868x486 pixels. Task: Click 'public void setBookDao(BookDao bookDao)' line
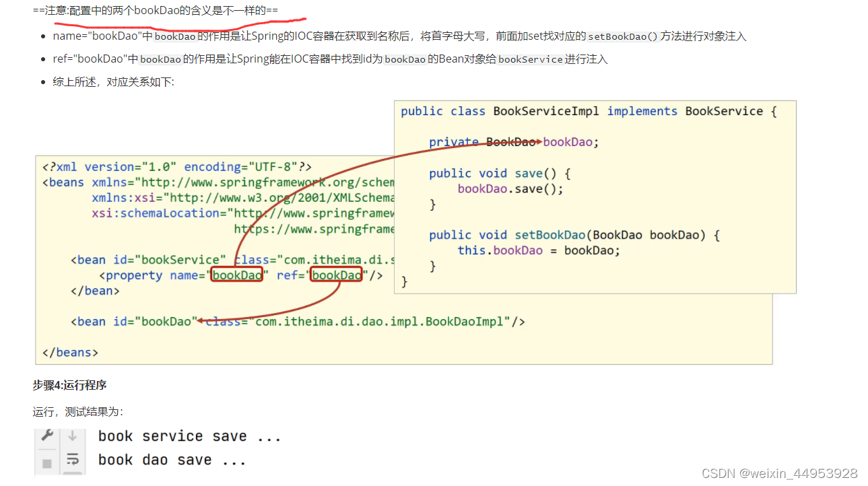click(x=574, y=235)
